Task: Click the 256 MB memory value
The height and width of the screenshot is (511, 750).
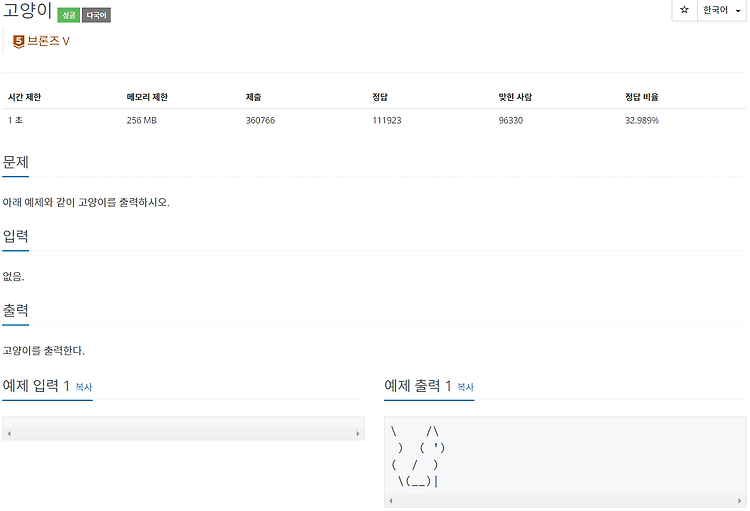Action: [x=142, y=120]
